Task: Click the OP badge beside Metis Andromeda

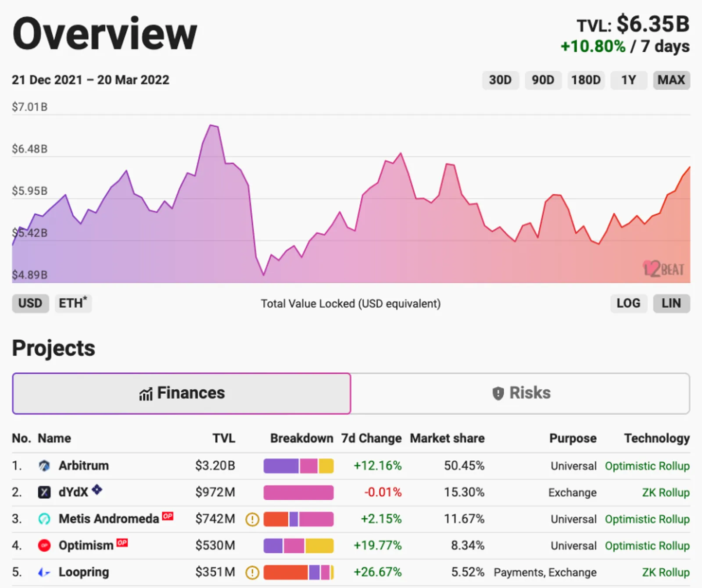Action: tap(168, 516)
